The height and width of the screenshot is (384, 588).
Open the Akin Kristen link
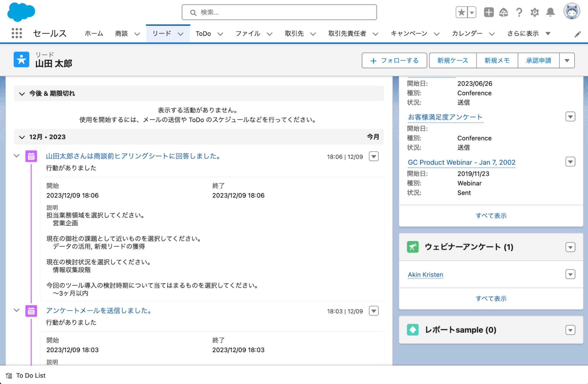coord(425,275)
